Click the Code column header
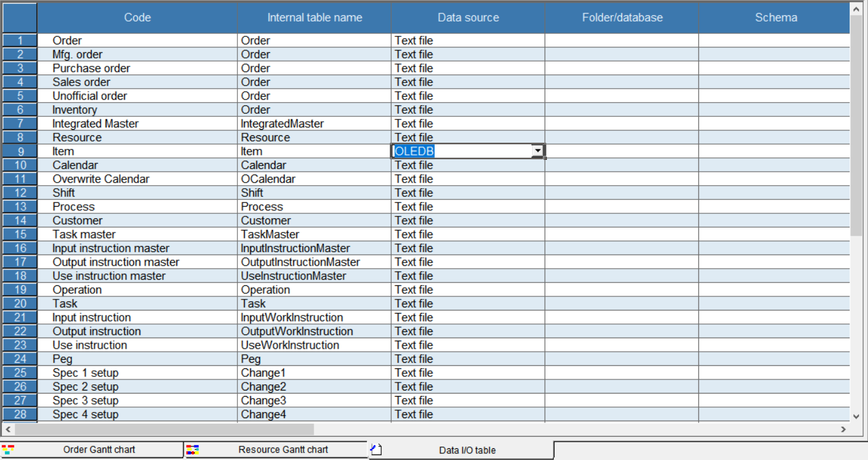 point(137,18)
